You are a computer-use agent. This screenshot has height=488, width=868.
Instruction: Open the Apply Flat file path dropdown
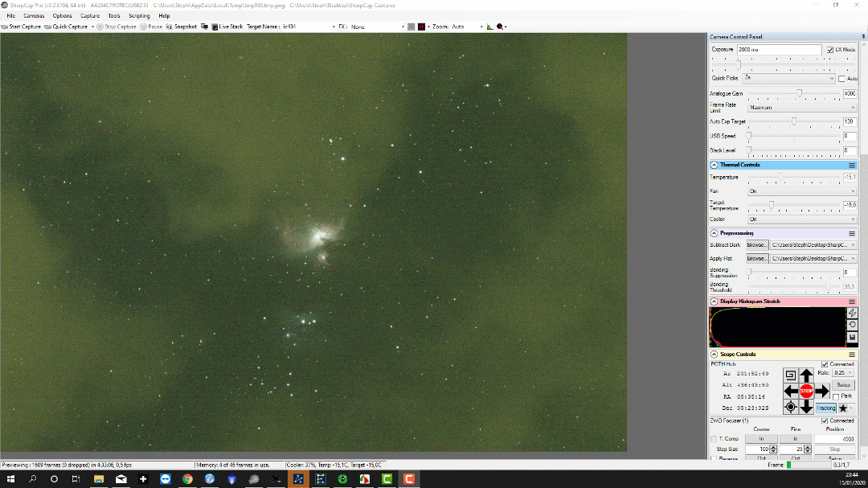pos(813,259)
